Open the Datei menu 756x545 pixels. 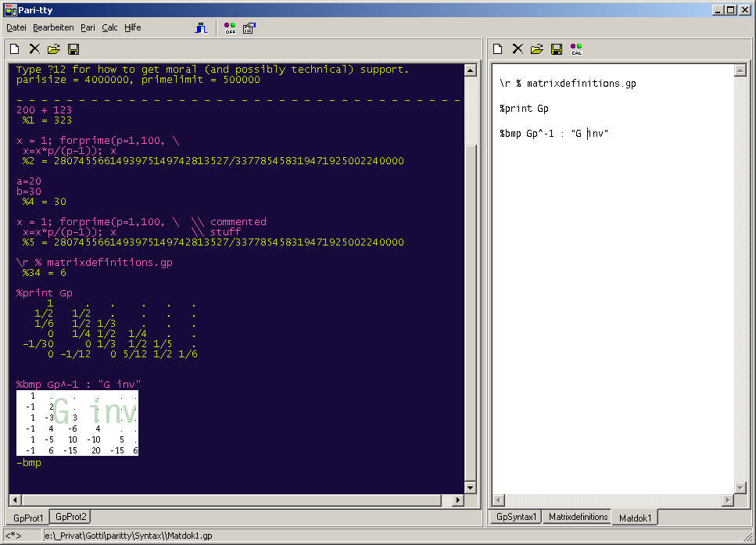coord(16,27)
